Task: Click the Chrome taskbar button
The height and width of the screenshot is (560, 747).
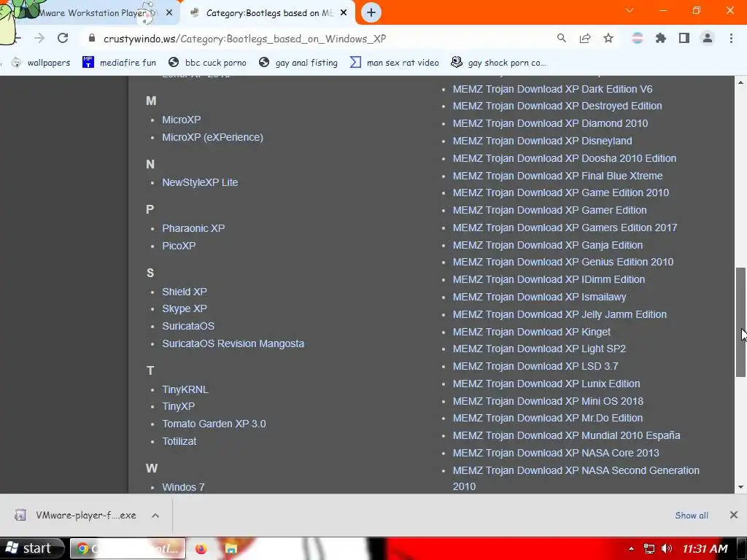Action: pos(127,548)
